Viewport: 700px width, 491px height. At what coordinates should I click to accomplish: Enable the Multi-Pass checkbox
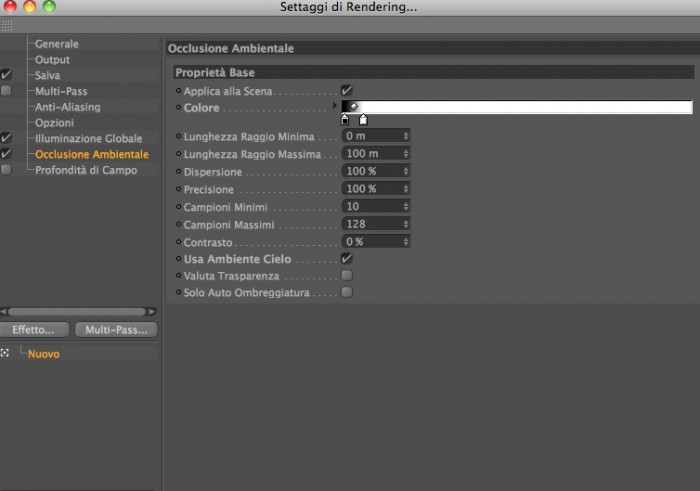point(6,91)
